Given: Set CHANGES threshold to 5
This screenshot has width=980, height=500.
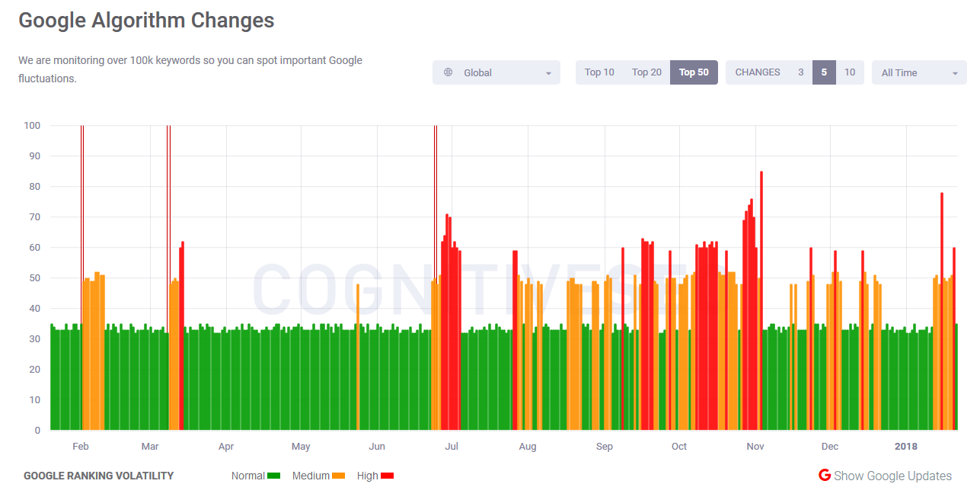Looking at the screenshot, I should (x=825, y=72).
